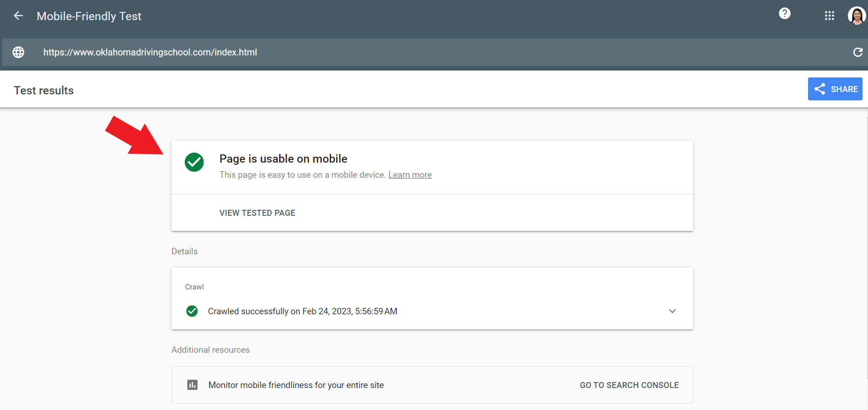
Task: Click green checkmark next to usable heading
Action: point(194,162)
